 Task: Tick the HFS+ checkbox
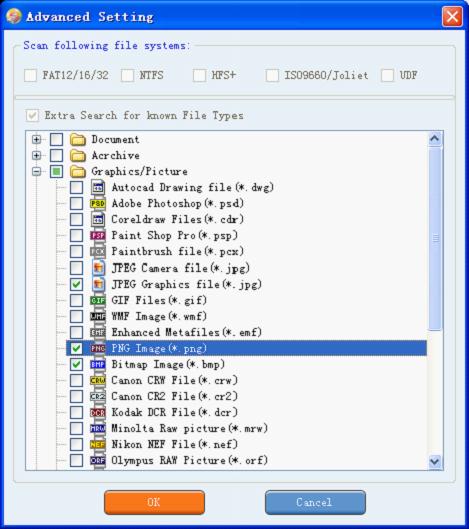click(199, 75)
